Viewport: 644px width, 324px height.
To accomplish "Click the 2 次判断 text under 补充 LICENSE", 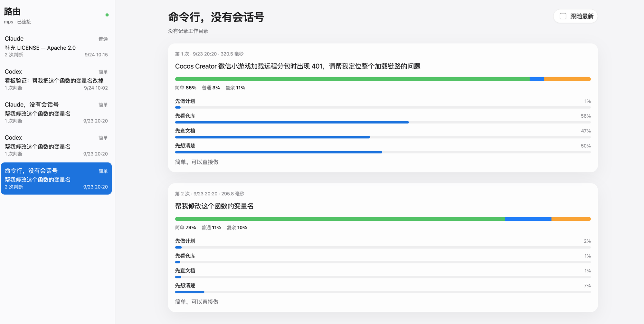I will [14, 55].
